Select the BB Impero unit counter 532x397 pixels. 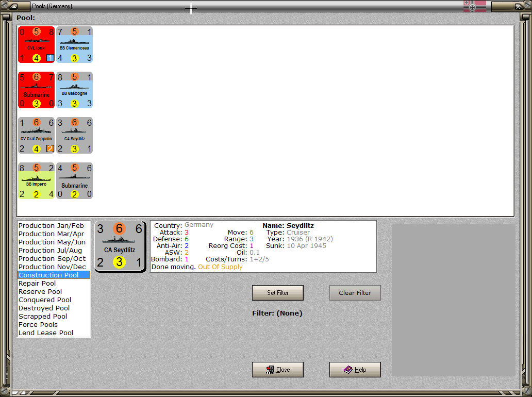tap(36, 181)
